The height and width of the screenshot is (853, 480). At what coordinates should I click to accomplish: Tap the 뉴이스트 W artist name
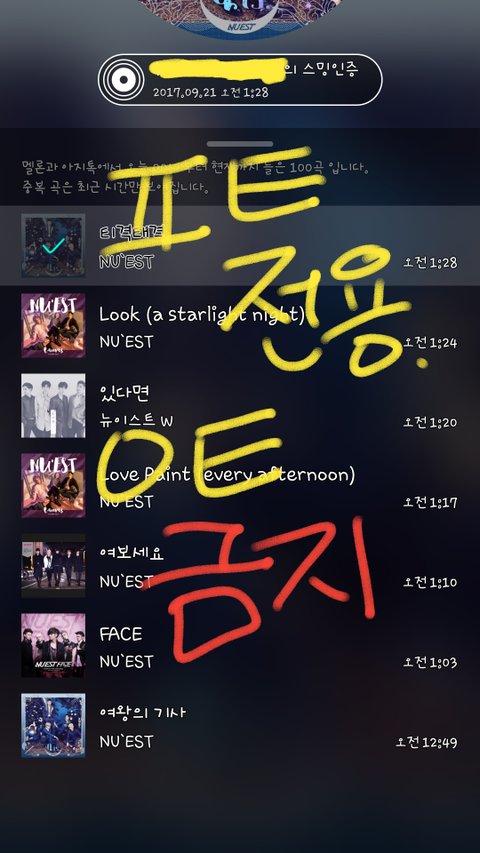[136, 422]
